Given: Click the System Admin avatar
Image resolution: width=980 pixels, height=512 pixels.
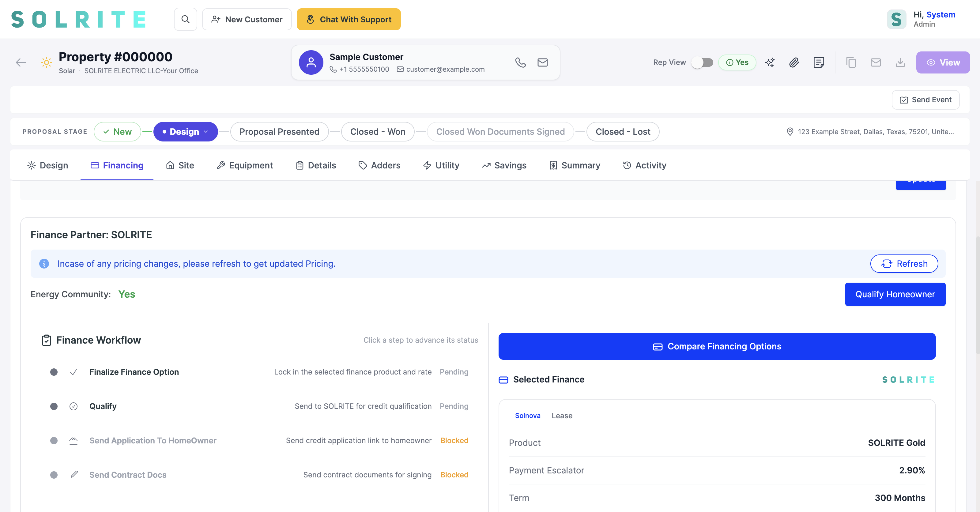Looking at the screenshot, I should [x=896, y=19].
